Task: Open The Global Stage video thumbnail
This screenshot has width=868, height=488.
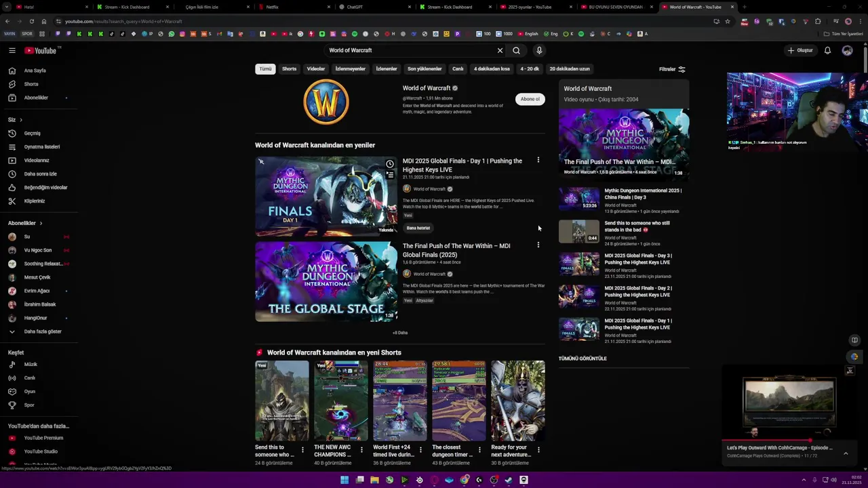Action: 326,281
